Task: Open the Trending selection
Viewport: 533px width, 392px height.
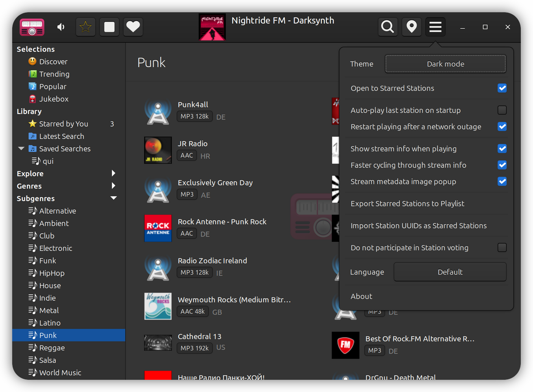Action: (x=54, y=74)
